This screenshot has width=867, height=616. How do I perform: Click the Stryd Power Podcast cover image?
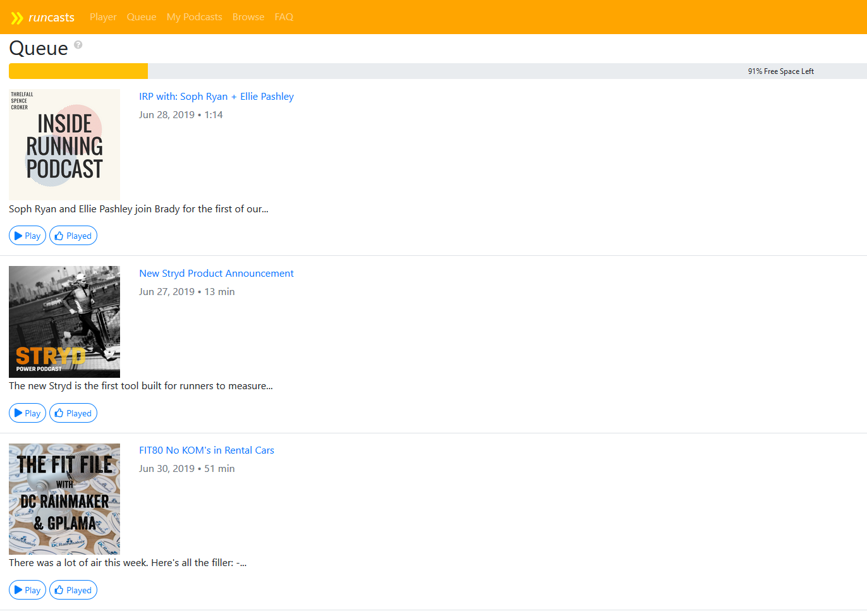coord(64,322)
